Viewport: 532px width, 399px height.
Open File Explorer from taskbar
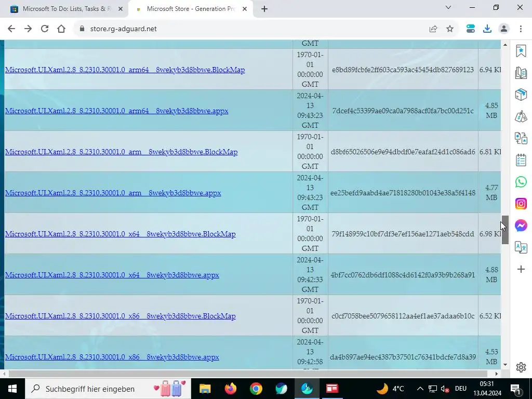pos(205,389)
